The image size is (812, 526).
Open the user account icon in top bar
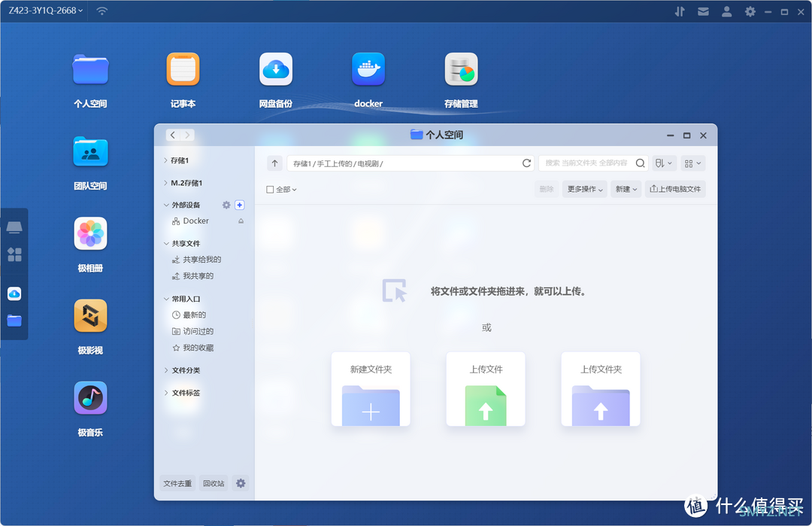[726, 11]
